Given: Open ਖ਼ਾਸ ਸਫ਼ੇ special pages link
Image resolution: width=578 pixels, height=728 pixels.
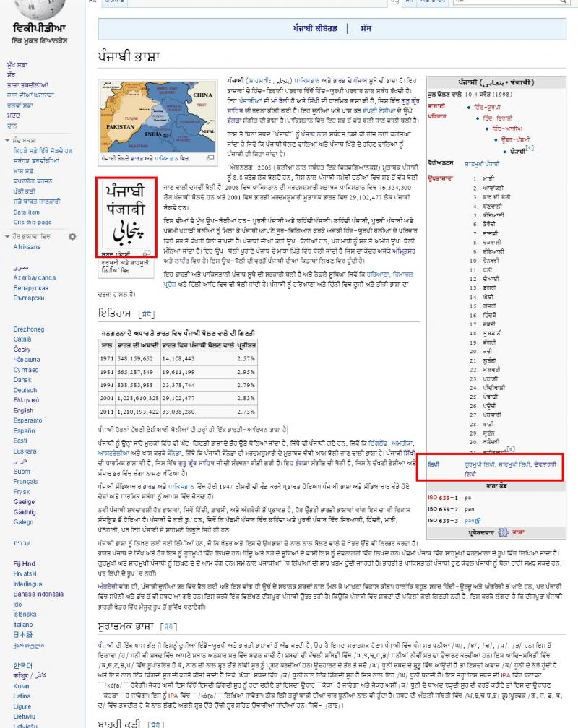Looking at the screenshot, I should [x=23, y=171].
